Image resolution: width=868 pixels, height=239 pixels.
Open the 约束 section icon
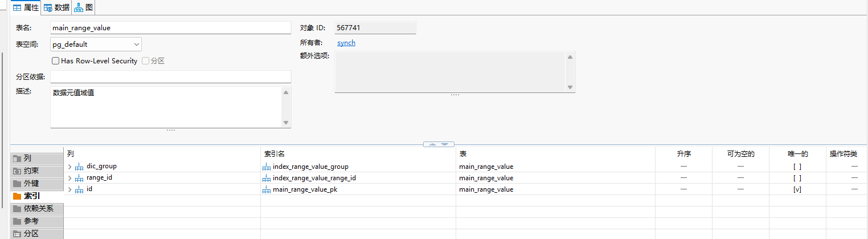[x=17, y=171]
